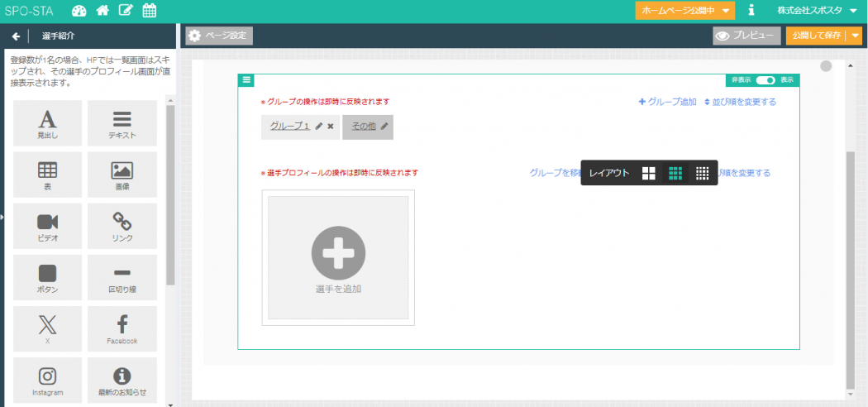Insert a Facebook block from panel
Screen dimensions: 868x407
pyautogui.click(x=122, y=328)
